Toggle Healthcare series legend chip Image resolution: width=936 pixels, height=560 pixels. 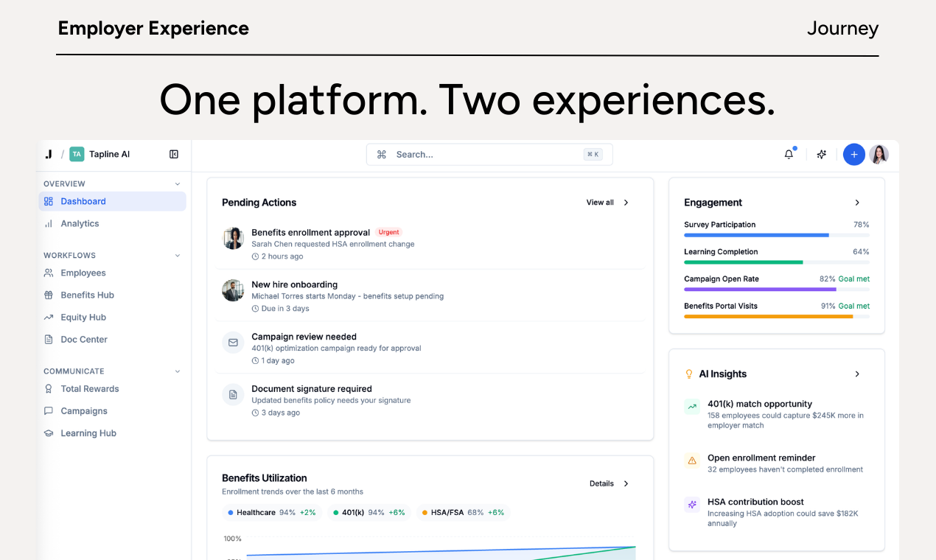pyautogui.click(x=272, y=512)
